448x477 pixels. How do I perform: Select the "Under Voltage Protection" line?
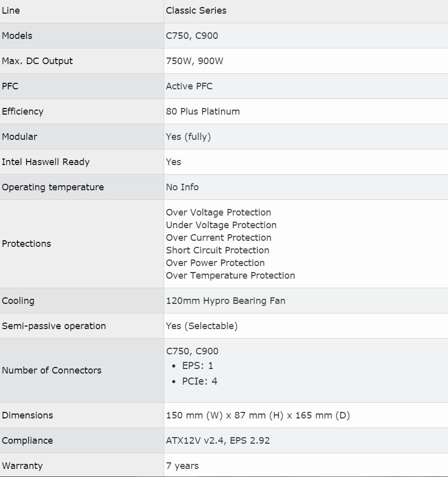[221, 225]
